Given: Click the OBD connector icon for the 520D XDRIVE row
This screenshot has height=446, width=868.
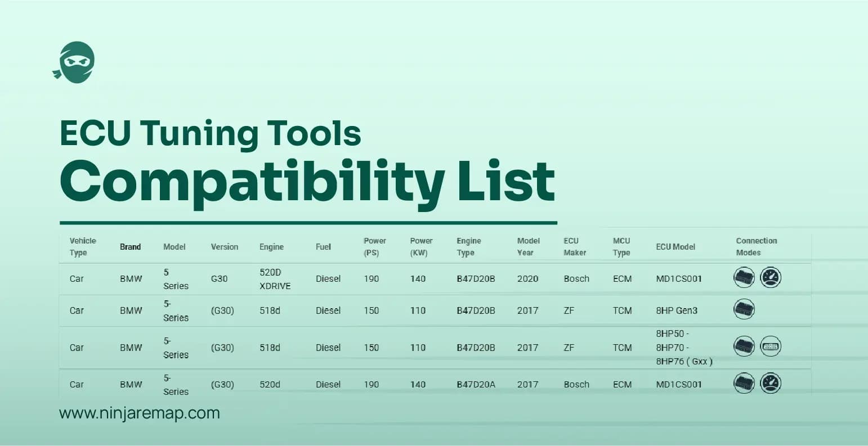Looking at the screenshot, I should [x=744, y=278].
